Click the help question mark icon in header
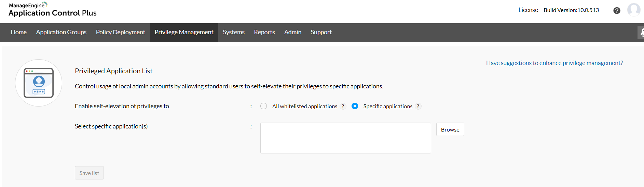The width and height of the screenshot is (644, 187). pos(617,11)
